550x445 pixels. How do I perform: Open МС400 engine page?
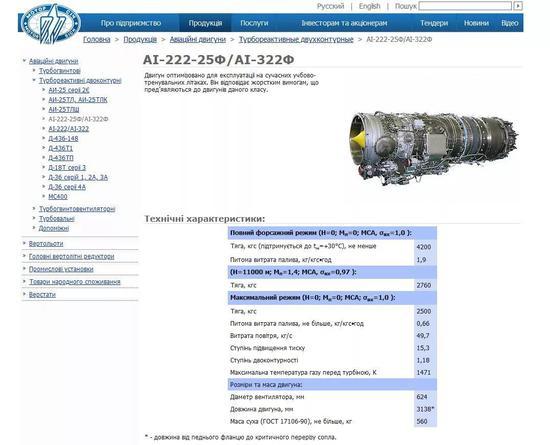click(58, 197)
